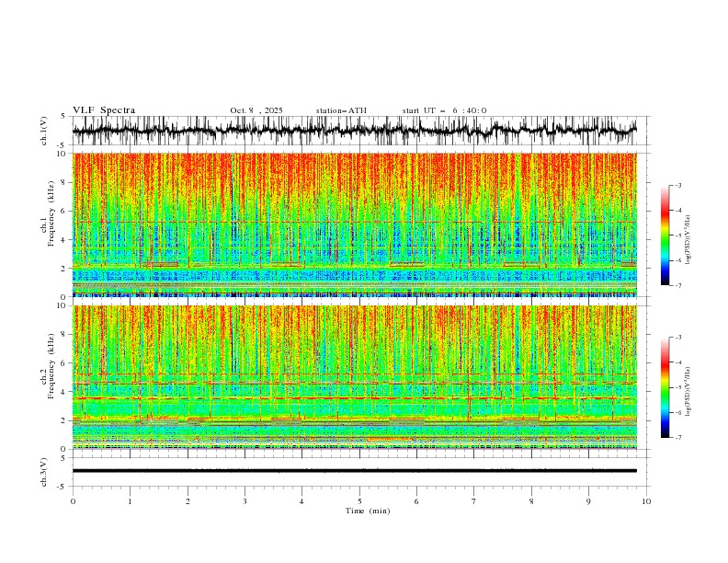Click the "1" tick on the Time axis
Image resolution: width=728 pixels, height=563 pixels.
coord(131,501)
